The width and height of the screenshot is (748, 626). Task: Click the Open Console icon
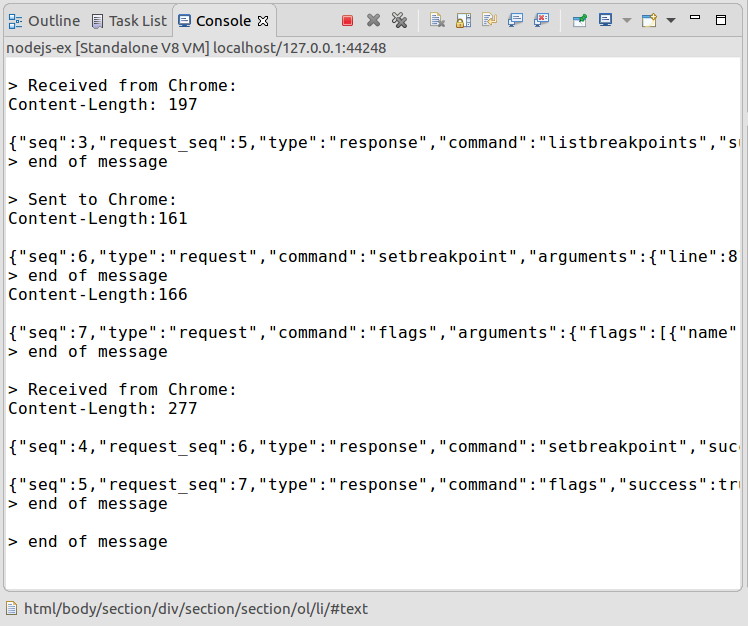click(x=649, y=20)
